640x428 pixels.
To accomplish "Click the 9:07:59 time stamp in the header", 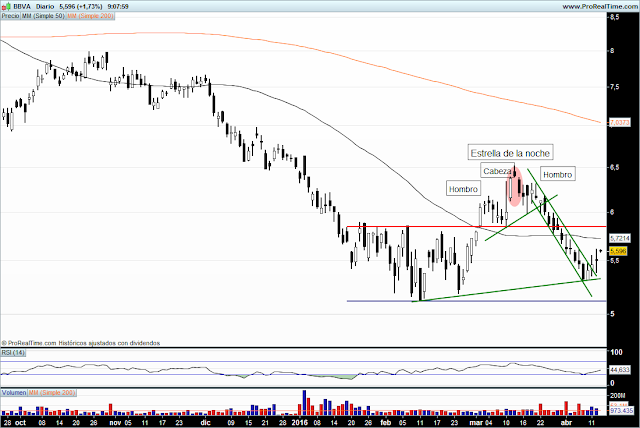I will 118,7.
